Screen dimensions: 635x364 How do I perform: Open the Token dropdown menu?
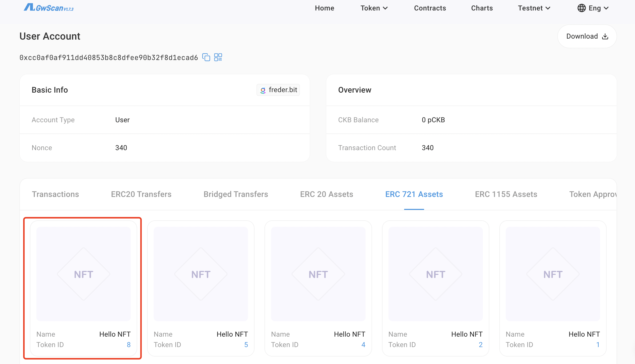[x=374, y=8]
